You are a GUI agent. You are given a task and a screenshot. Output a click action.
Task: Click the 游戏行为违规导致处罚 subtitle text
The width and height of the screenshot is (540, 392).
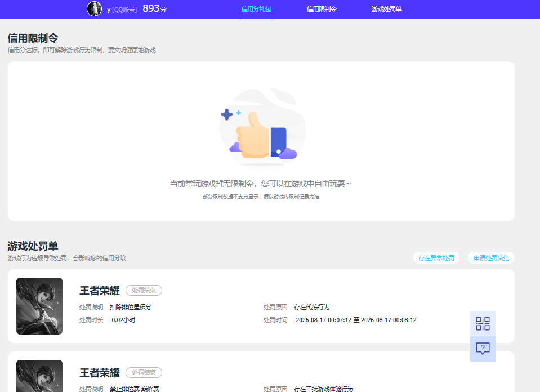click(x=67, y=258)
